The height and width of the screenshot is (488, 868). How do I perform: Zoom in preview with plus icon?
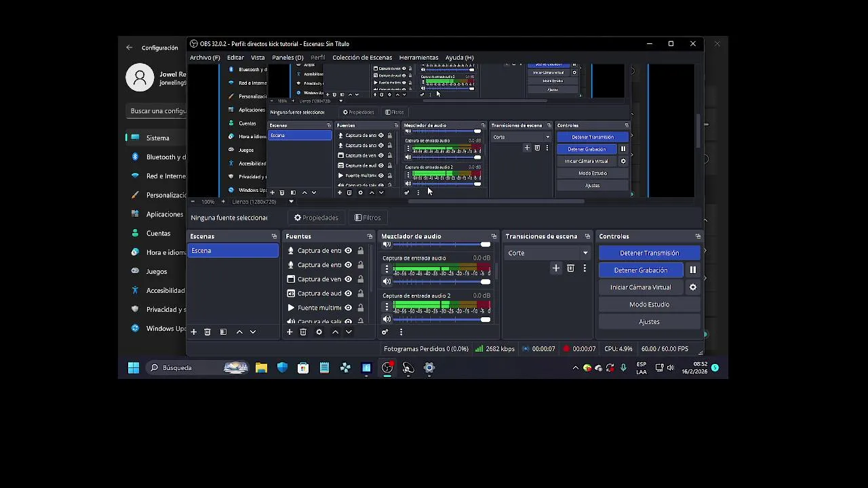tap(223, 201)
